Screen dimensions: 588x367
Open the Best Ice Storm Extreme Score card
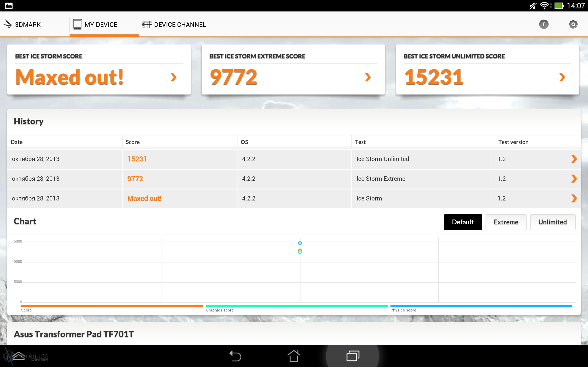pos(293,70)
